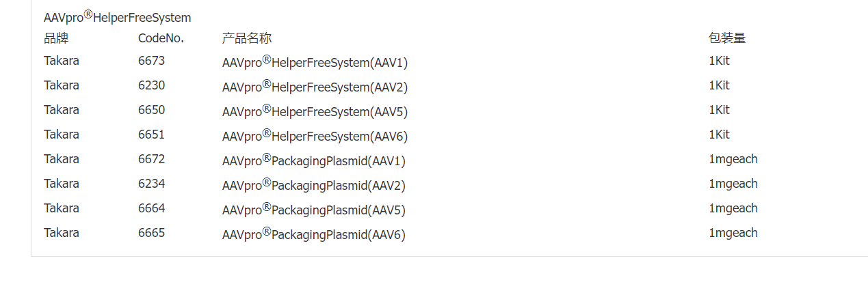Open AAVpro HelperFreeSystem(AAV2) product name
868x282 pixels.
point(315,87)
